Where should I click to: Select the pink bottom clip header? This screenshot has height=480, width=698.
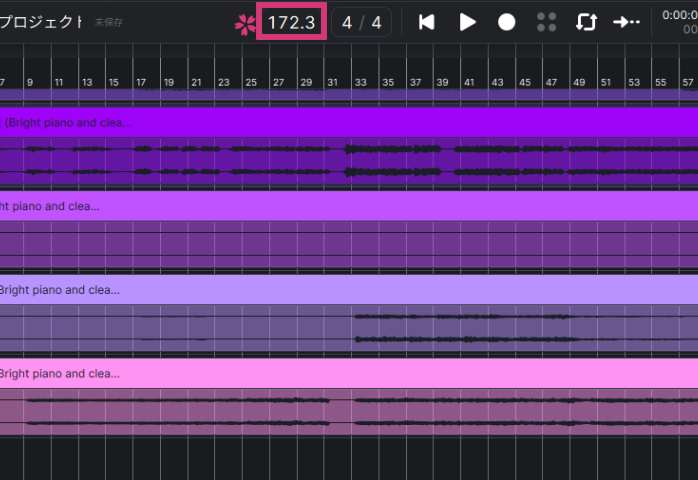pos(350,373)
